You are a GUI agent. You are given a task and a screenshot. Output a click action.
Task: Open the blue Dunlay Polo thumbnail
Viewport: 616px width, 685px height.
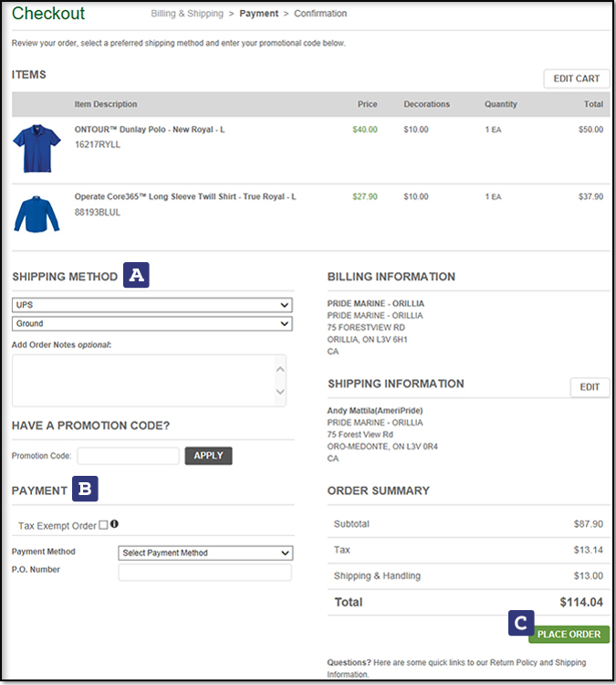click(x=36, y=149)
